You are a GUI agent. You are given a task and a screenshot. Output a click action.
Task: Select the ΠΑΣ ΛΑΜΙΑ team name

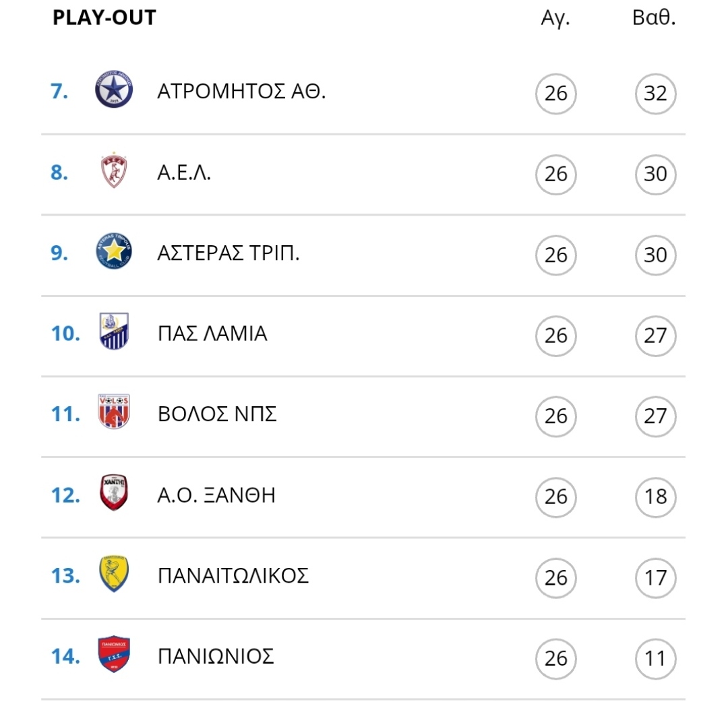[x=212, y=333]
